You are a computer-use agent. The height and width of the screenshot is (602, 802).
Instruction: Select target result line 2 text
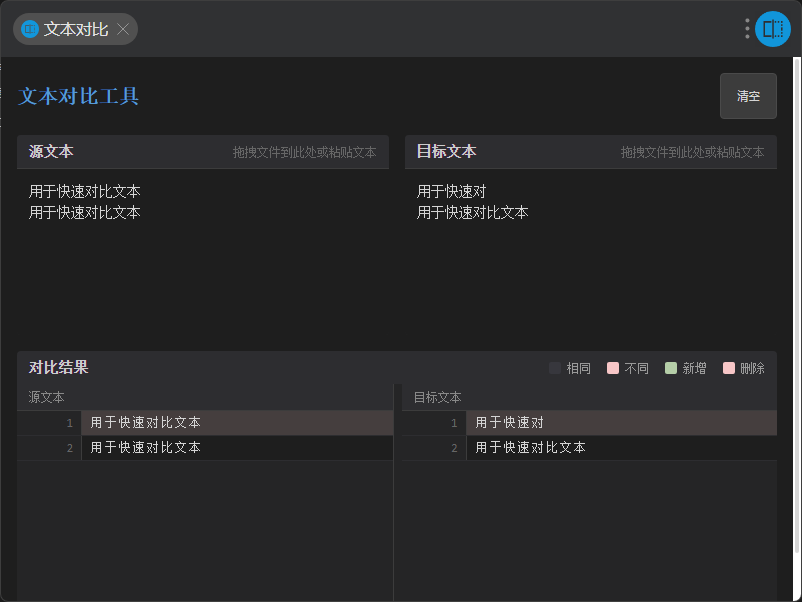tap(530, 448)
